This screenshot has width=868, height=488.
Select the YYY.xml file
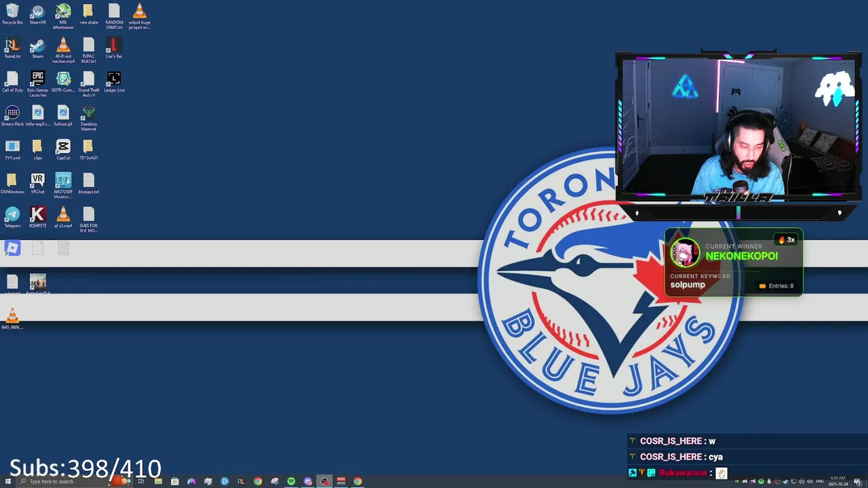point(12,150)
